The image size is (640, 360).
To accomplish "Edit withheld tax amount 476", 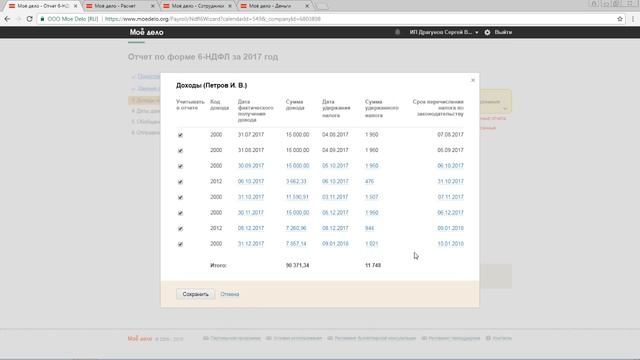I will (369, 181).
